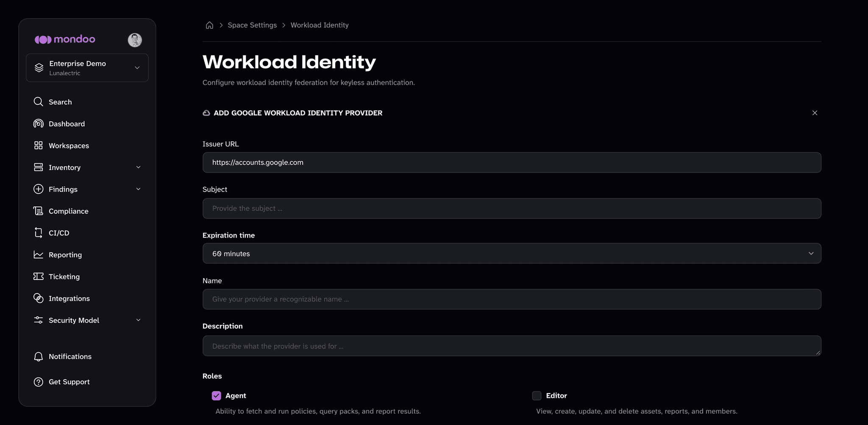Click the Integrations sidebar icon

[x=38, y=298]
